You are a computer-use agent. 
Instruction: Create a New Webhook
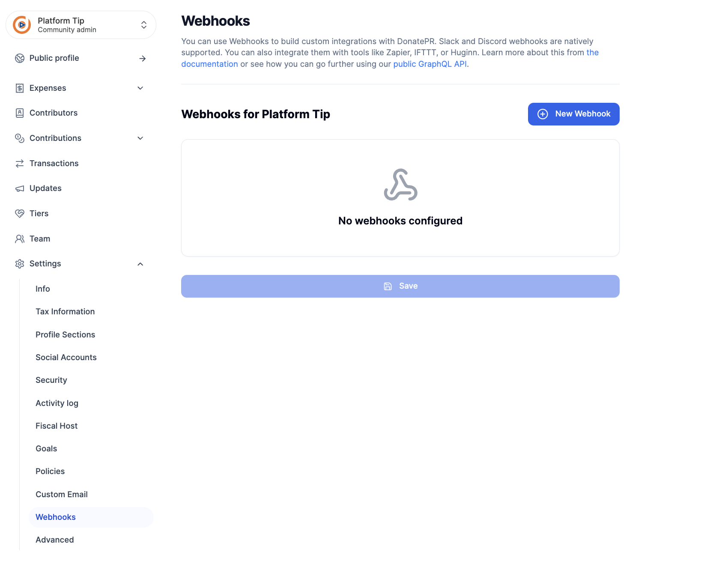click(573, 114)
